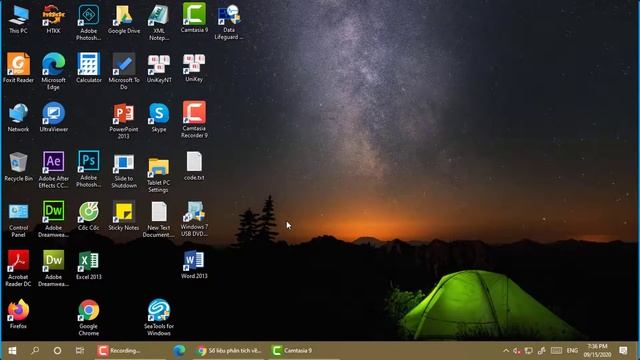Open the Acrobat Reader DC shortcut
This screenshot has width=640, height=360.
pos(18,268)
